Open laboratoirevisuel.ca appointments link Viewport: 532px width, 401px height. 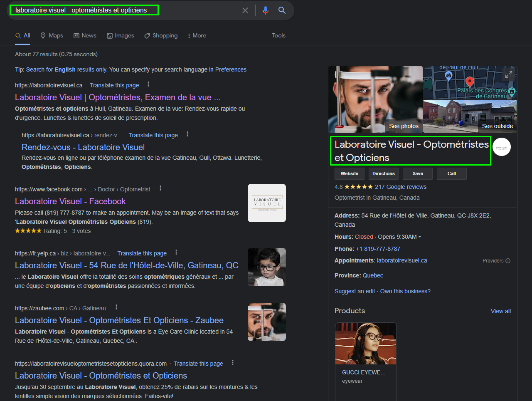click(402, 260)
